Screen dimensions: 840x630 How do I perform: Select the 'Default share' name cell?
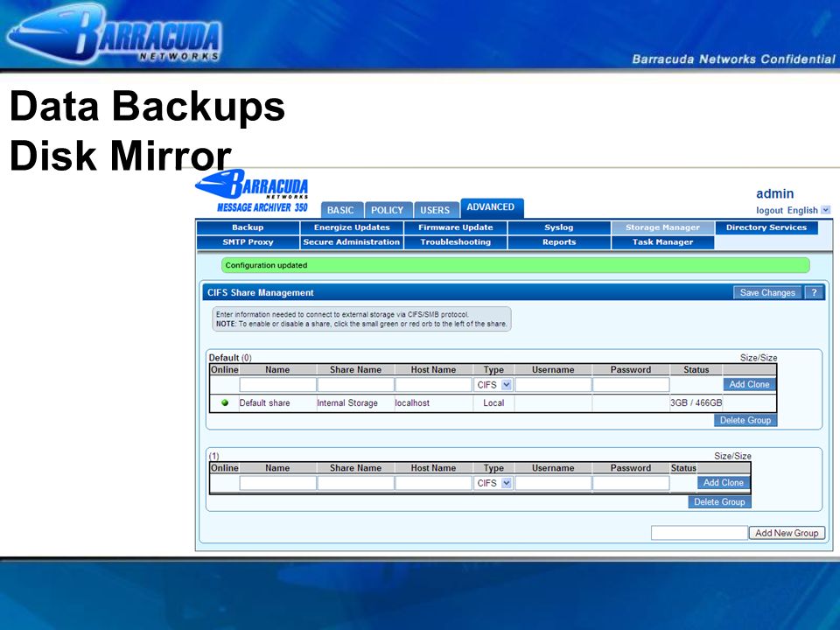click(x=264, y=402)
